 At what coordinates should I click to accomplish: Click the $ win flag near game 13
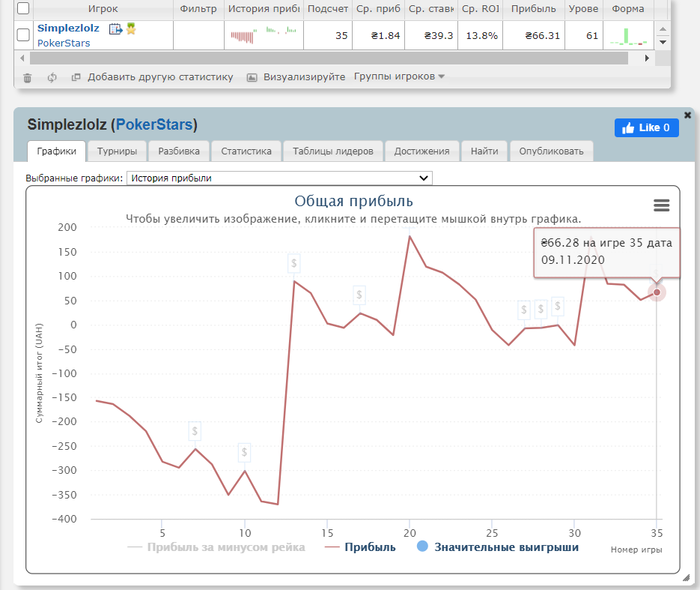pyautogui.click(x=294, y=263)
